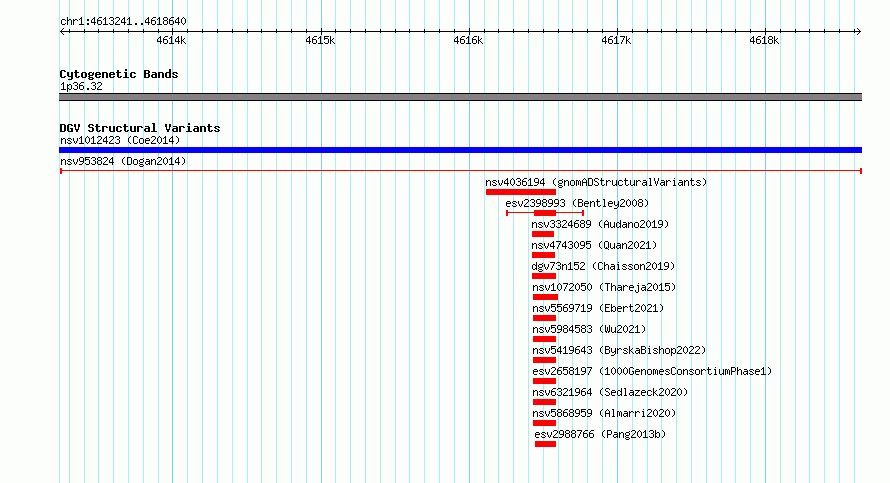Click the red bar under nsv5419643
The height and width of the screenshot is (483, 890).
tap(544, 360)
